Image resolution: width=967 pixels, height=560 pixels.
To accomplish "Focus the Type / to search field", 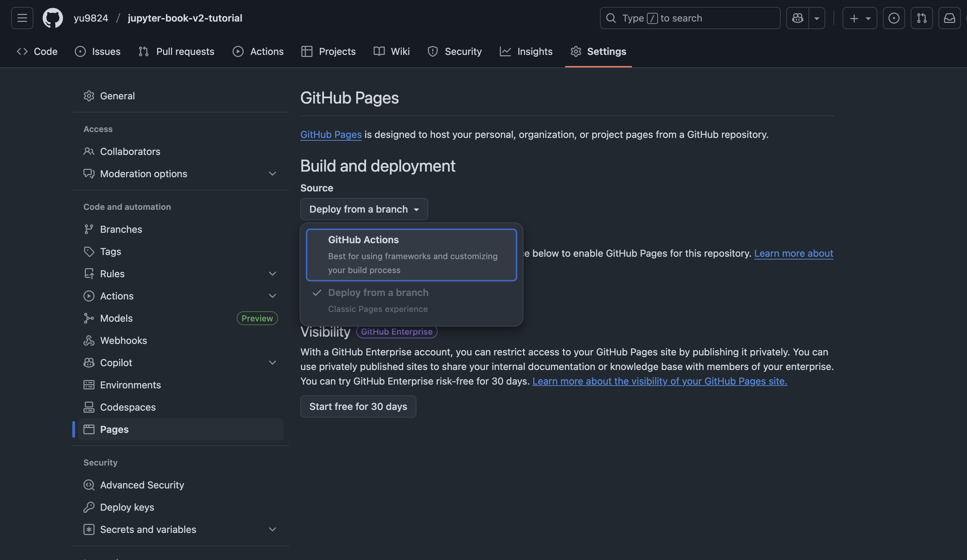I will [x=690, y=18].
